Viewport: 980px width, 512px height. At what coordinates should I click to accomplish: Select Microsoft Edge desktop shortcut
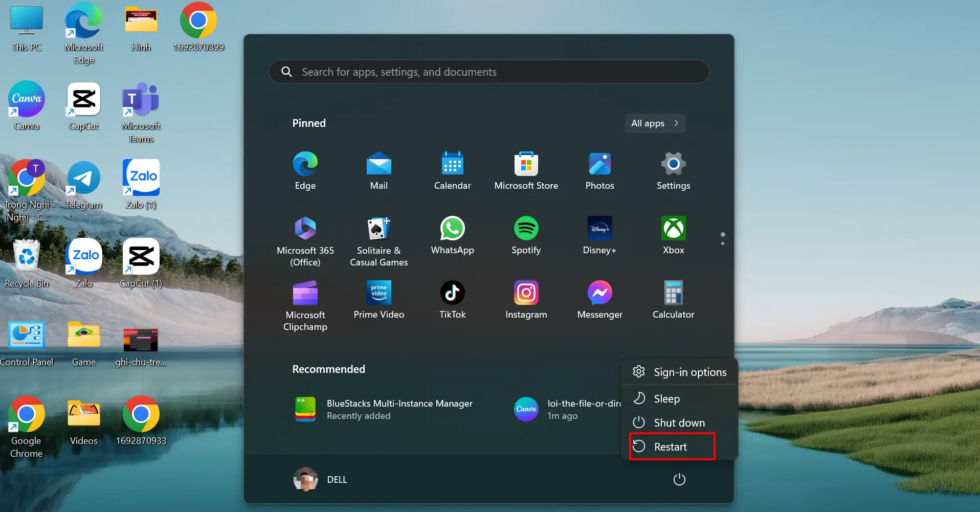point(84,34)
